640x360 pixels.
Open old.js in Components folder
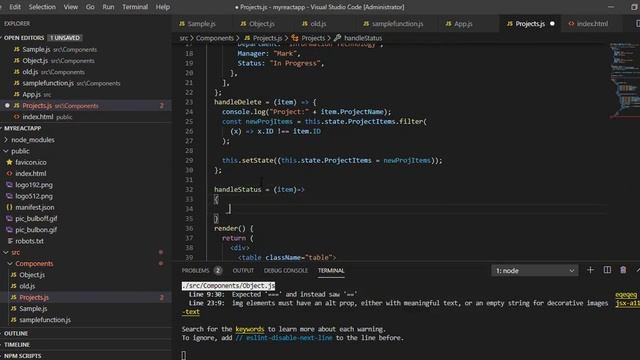tap(86, 286)
